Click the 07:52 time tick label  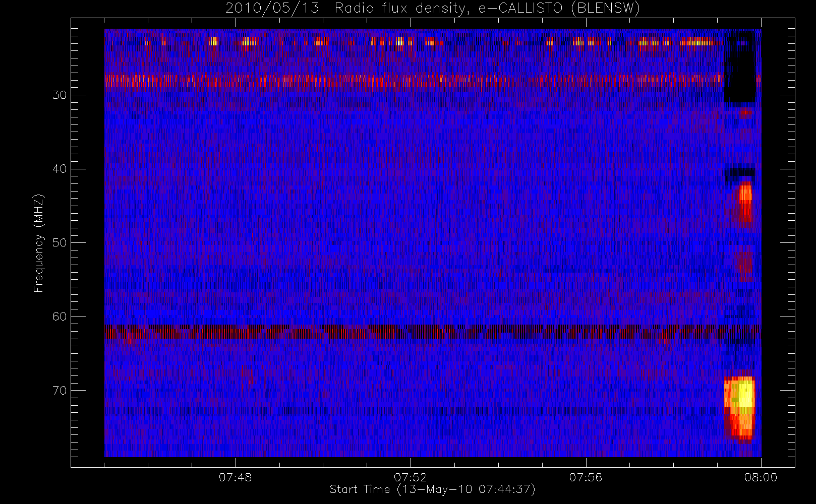point(410,477)
